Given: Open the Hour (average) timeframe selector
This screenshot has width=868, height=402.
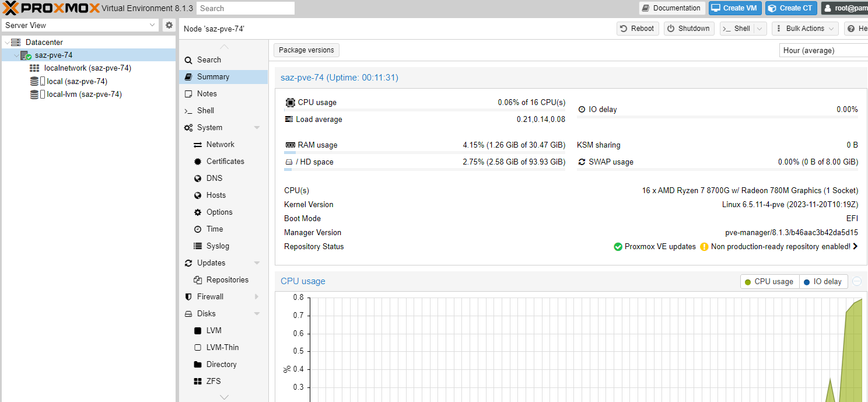Looking at the screenshot, I should 824,50.
